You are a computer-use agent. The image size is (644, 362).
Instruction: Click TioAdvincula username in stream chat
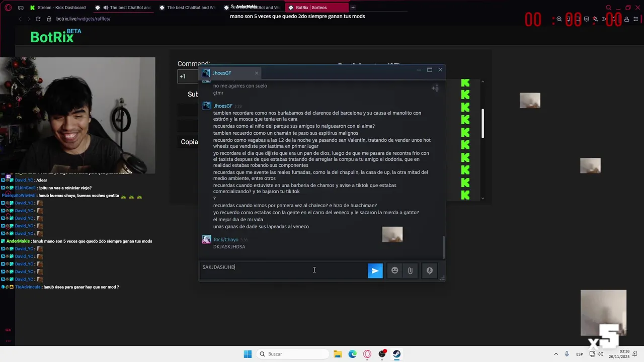(28, 287)
